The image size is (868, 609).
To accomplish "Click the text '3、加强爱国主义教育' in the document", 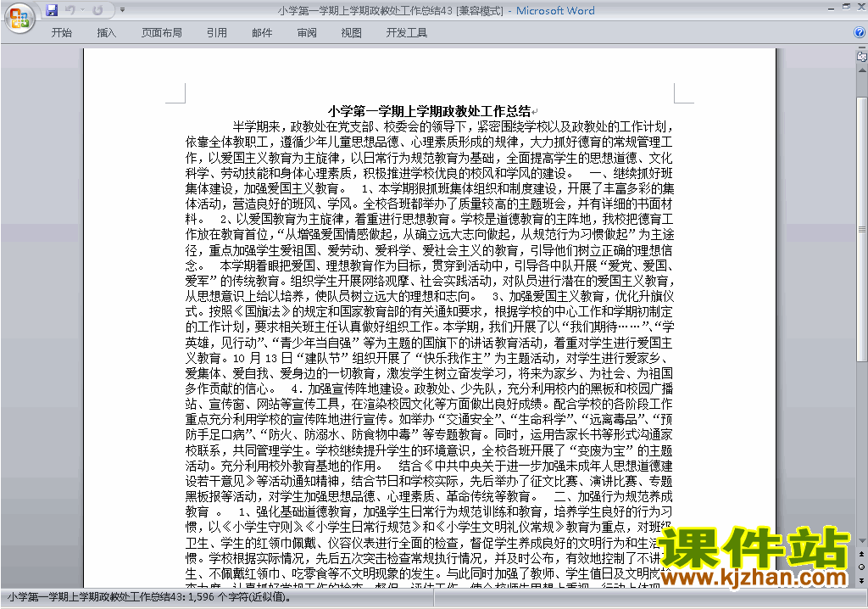I will (548, 297).
